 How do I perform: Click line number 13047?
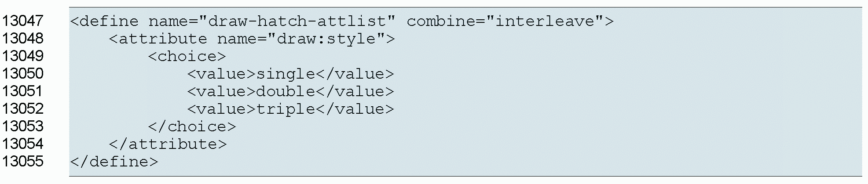[23, 21]
